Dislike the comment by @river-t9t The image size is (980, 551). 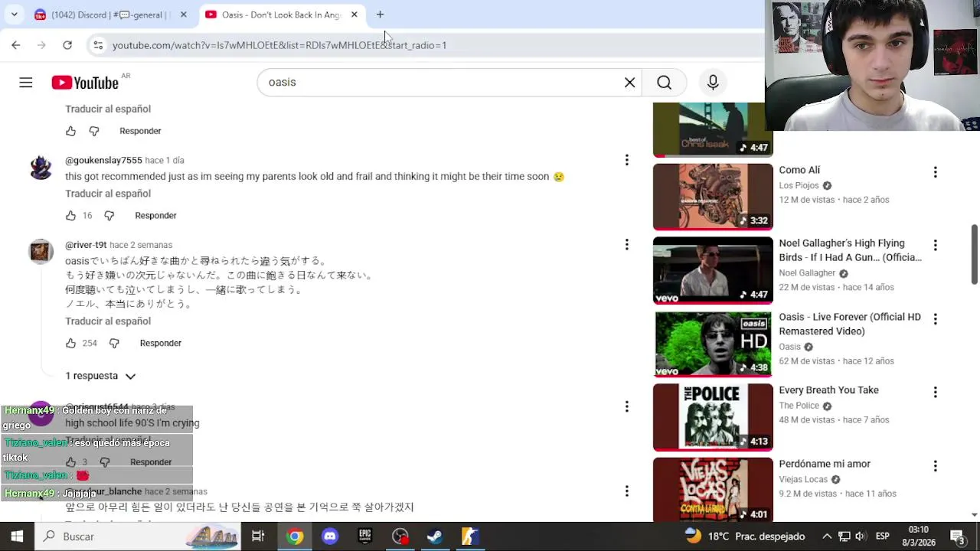click(114, 344)
